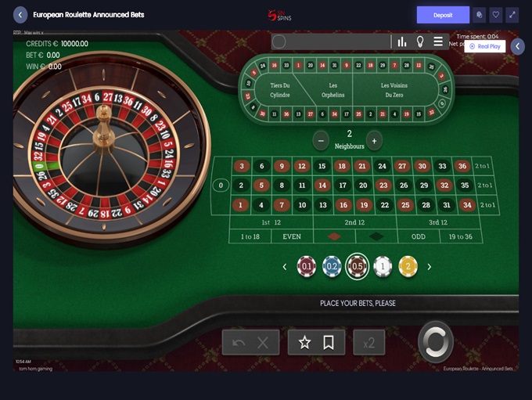This screenshot has width=532, height=400.
Task: Click the bookmark saved bets icon
Action: pos(328,343)
